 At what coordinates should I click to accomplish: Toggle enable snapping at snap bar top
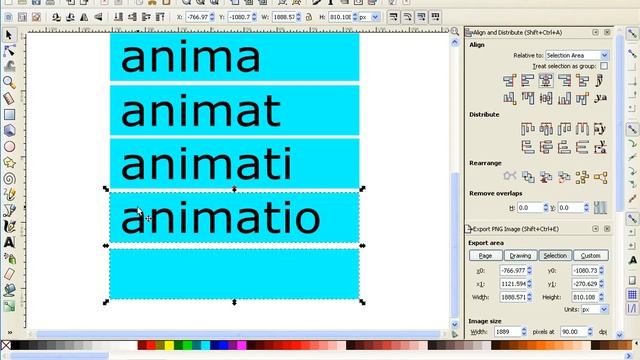point(632,35)
